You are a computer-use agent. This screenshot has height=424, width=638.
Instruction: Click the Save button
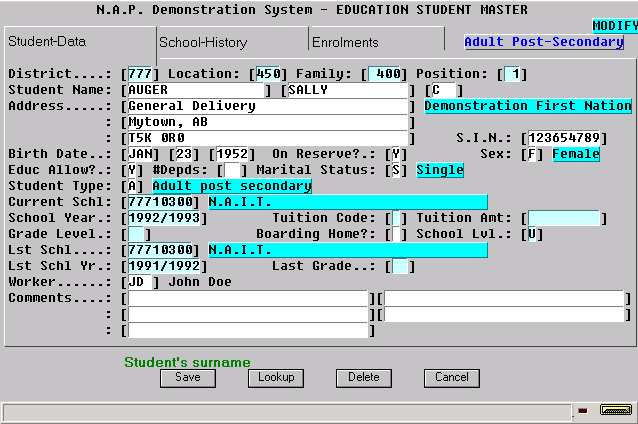click(188, 378)
